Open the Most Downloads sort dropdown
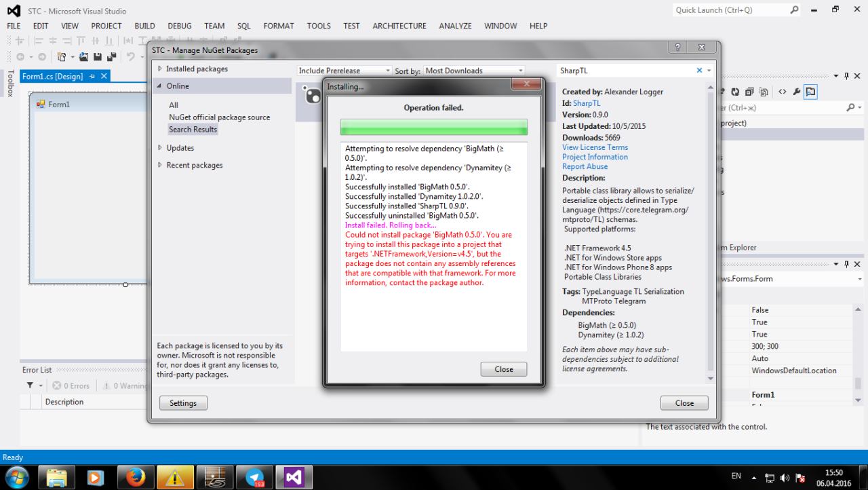Screen dimensions: 868x490 pos(521,71)
